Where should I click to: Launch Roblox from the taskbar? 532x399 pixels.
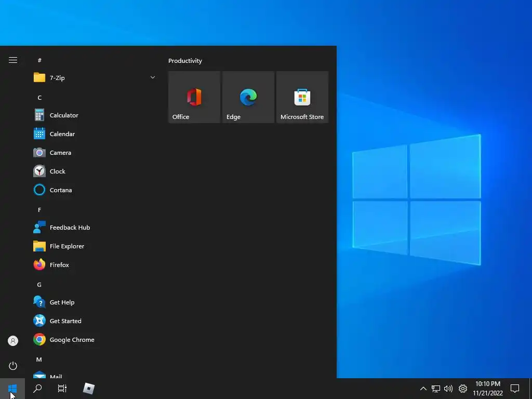coord(88,389)
